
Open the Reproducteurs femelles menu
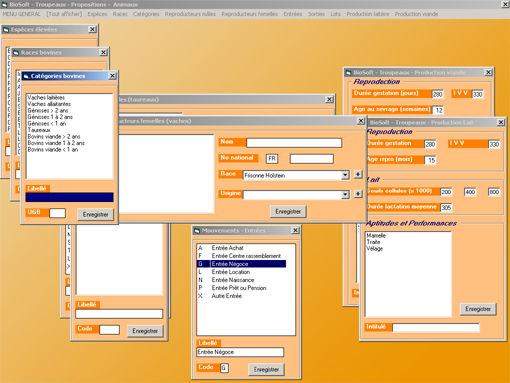pos(249,14)
